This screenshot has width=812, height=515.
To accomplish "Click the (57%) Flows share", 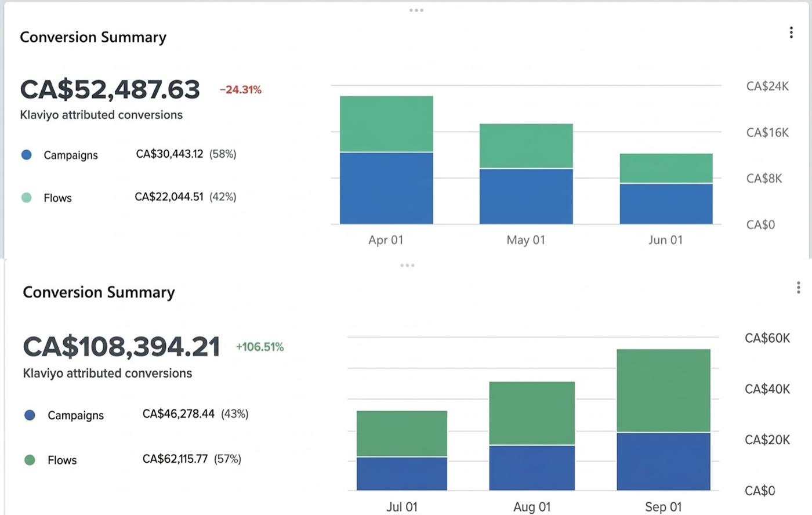I will click(228, 459).
